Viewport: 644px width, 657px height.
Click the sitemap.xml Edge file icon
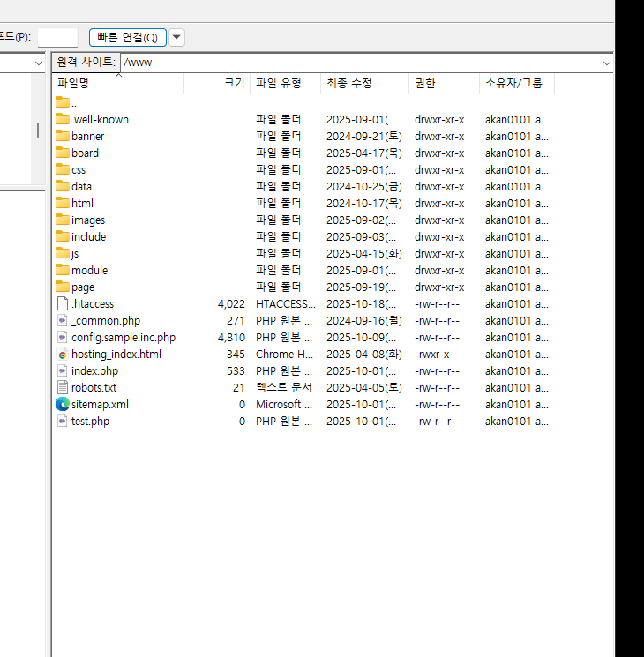[x=62, y=404]
